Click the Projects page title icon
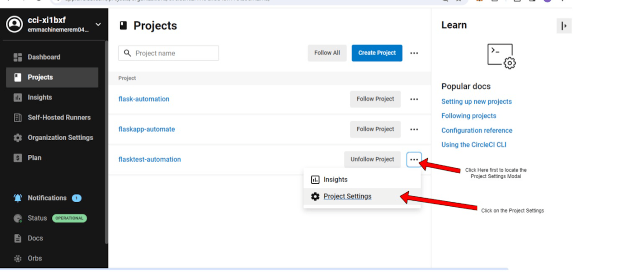644x272 pixels. click(x=123, y=26)
